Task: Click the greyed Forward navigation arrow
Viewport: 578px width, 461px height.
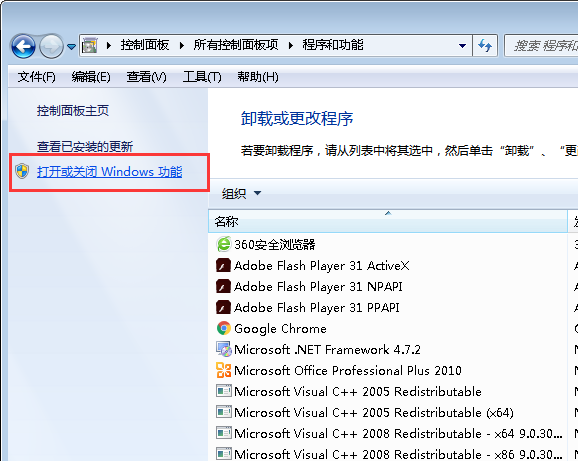Action: [x=51, y=46]
